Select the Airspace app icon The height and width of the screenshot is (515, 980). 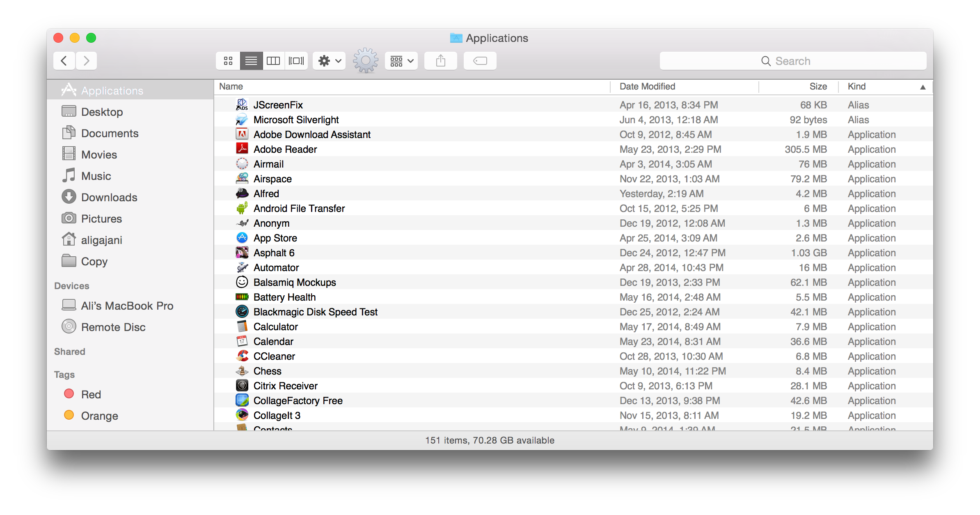(242, 179)
